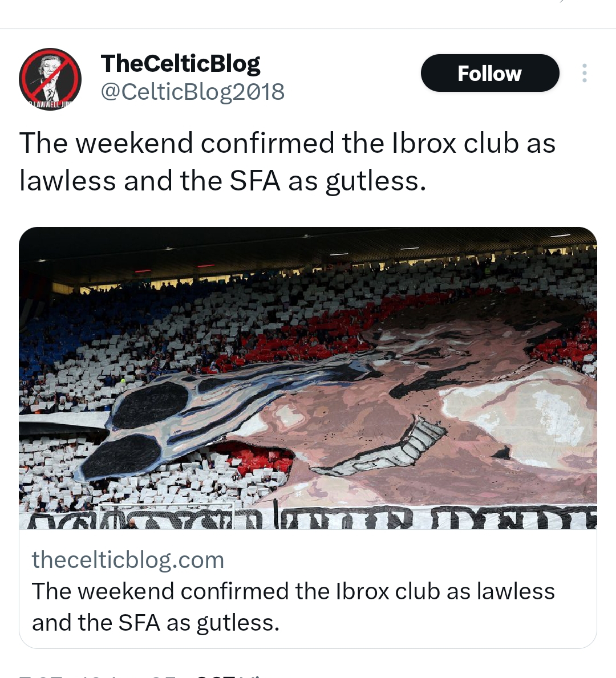Click the TheCelticBlog display name
This screenshot has width=616, height=678.
point(180,63)
